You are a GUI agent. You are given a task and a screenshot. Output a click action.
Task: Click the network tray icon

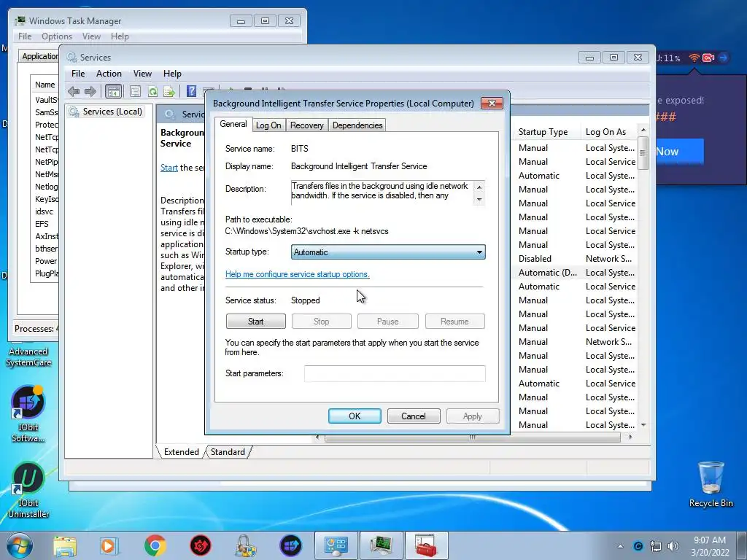[656, 546]
